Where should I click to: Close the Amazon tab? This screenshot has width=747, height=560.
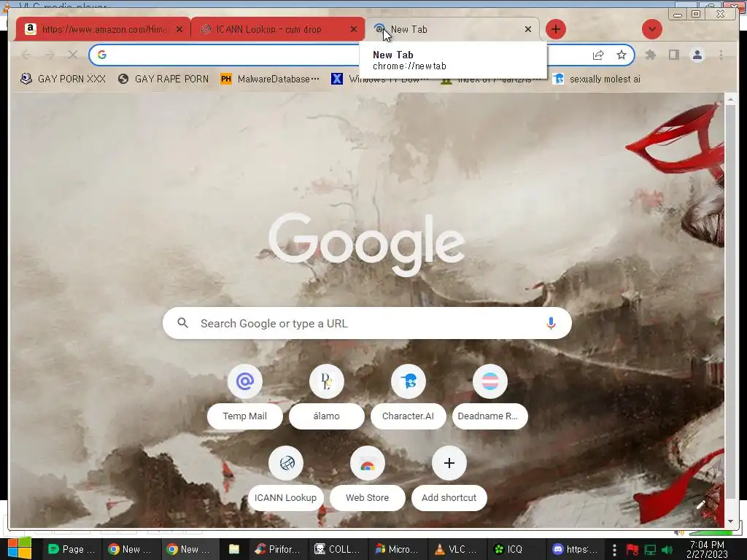click(179, 29)
